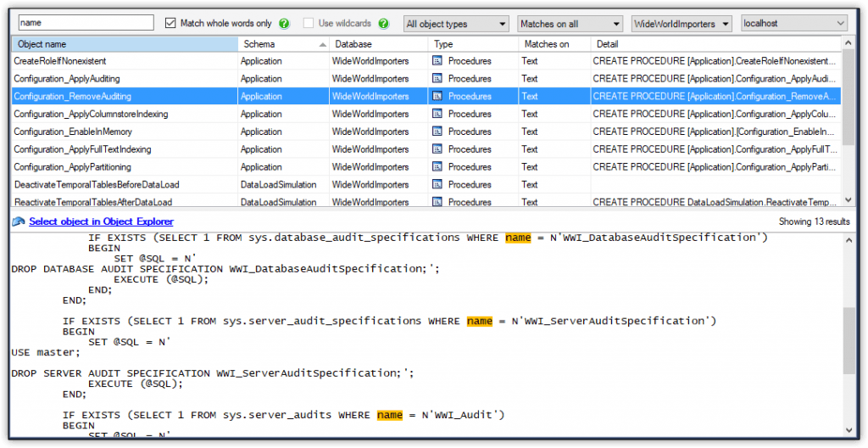This screenshot has width=868, height=448.
Task: Open the localhost server dropdown
Action: [x=793, y=23]
